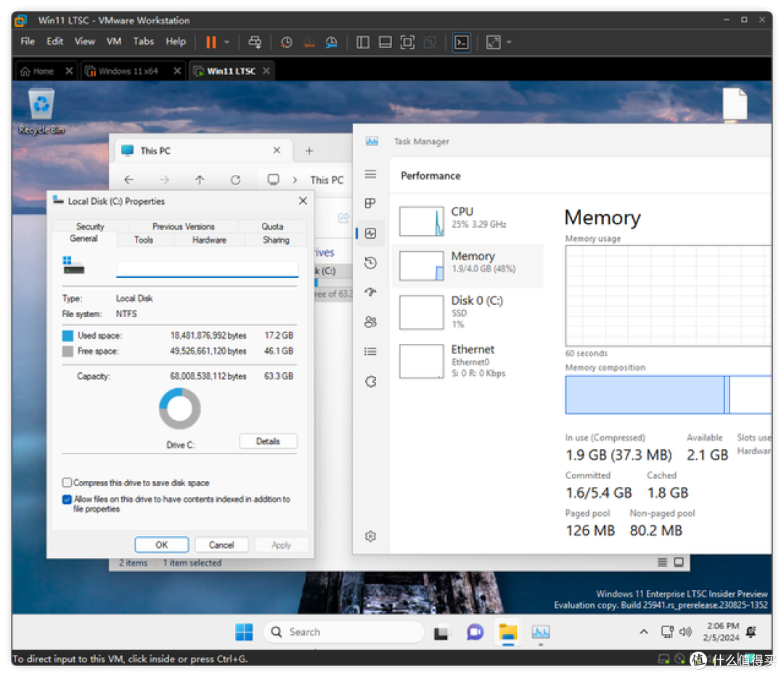Image resolution: width=784 pixels, height=677 pixels.
Task: Toggle Task Manager navigation pane open
Action: (370, 174)
